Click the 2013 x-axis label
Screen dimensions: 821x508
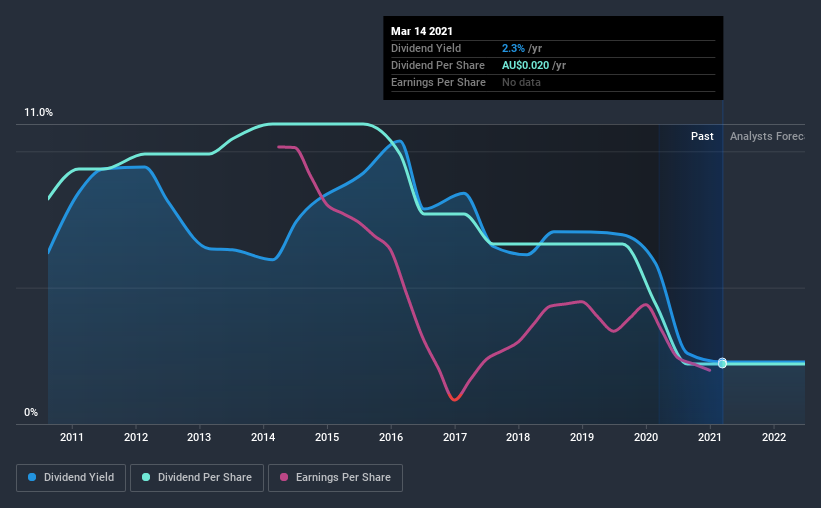[x=199, y=437]
